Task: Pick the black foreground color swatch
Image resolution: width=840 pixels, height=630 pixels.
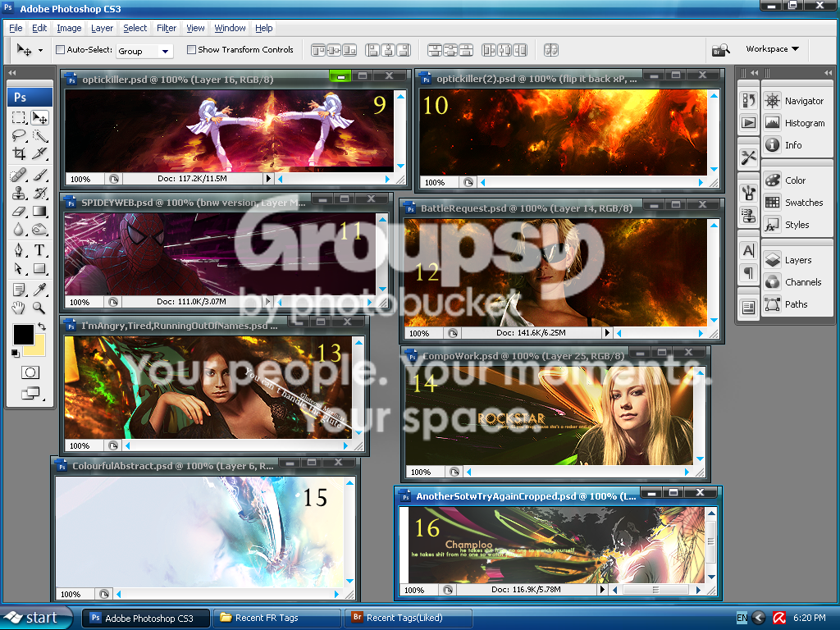Action: tap(23, 335)
